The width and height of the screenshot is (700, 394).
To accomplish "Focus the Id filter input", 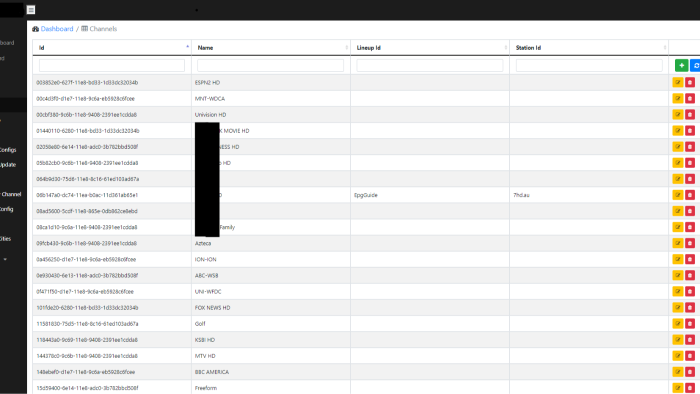I will (x=112, y=66).
